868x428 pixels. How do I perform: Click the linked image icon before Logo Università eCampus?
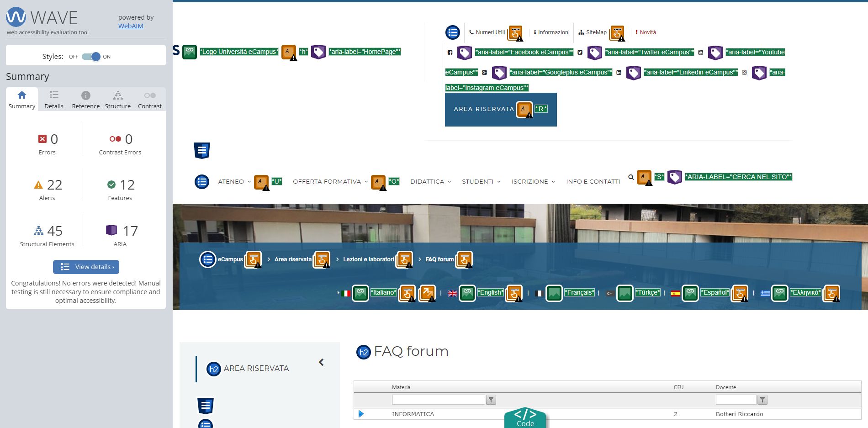pyautogui.click(x=190, y=52)
